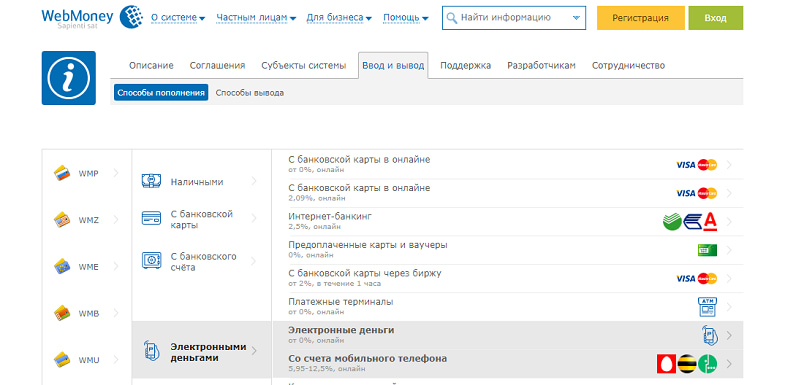Viewport: 785px width, 385px height.
Task: Open the 'С банковской карты в онлайне' link with 'от 0%'
Action: 359,160
